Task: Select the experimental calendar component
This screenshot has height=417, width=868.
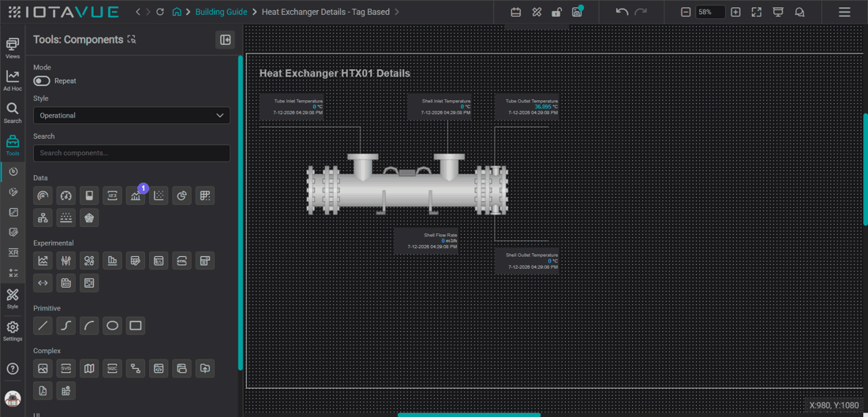Action: (65, 283)
